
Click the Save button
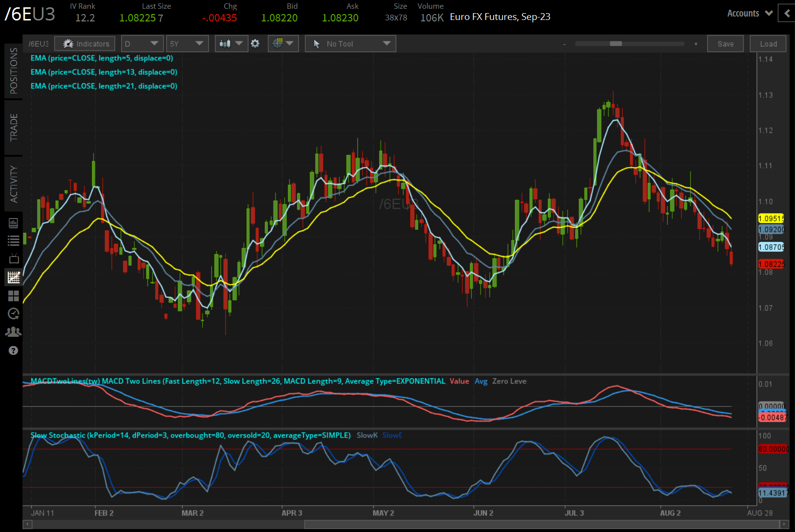coord(725,44)
